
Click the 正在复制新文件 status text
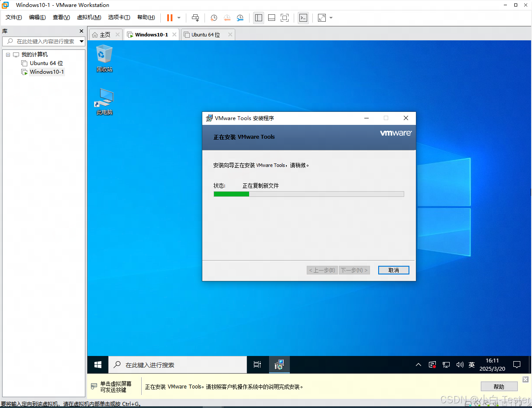260,186
